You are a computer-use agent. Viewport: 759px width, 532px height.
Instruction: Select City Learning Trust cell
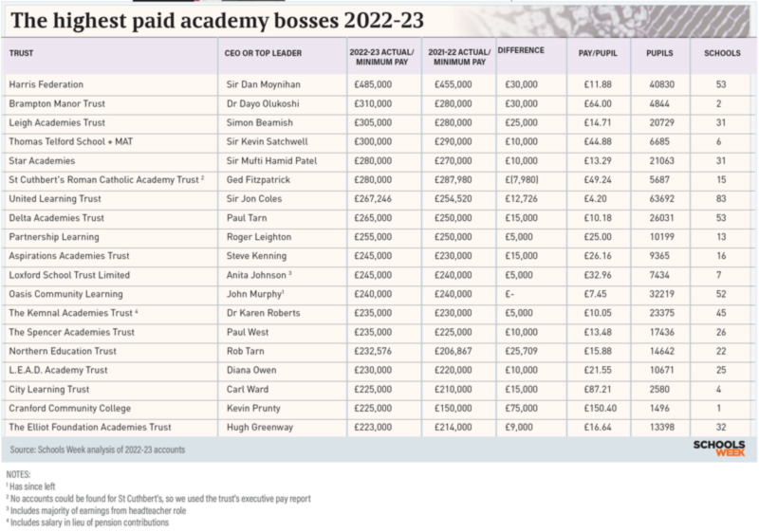49,390
